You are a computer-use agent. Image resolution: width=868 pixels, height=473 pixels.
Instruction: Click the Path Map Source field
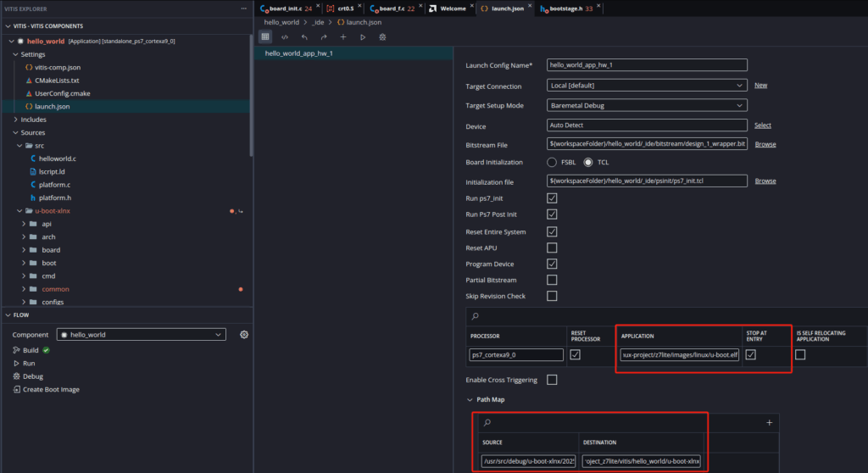pyautogui.click(x=528, y=461)
